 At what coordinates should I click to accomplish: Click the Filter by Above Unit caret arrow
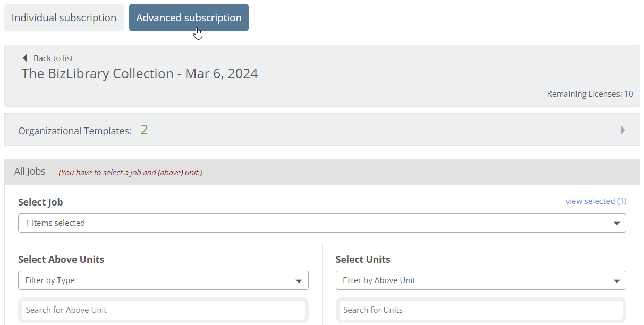[616, 281]
